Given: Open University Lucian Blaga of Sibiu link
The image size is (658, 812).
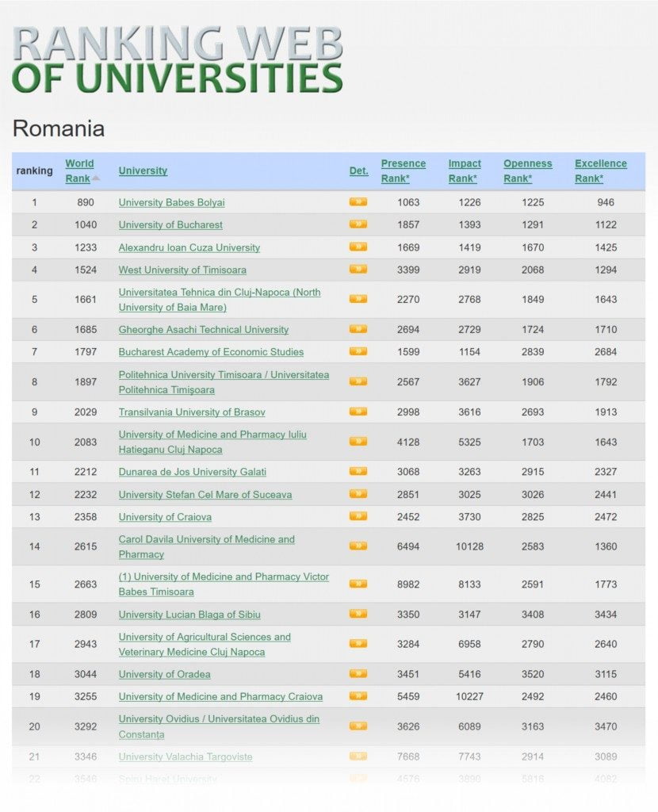Looking at the screenshot, I should 189,615.
